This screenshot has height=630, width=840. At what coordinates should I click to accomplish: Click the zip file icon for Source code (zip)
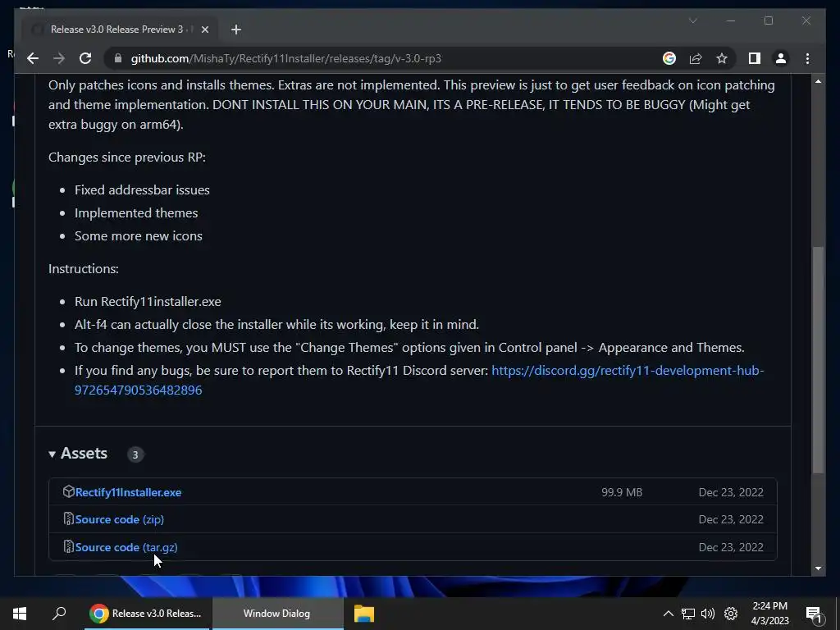(69, 519)
